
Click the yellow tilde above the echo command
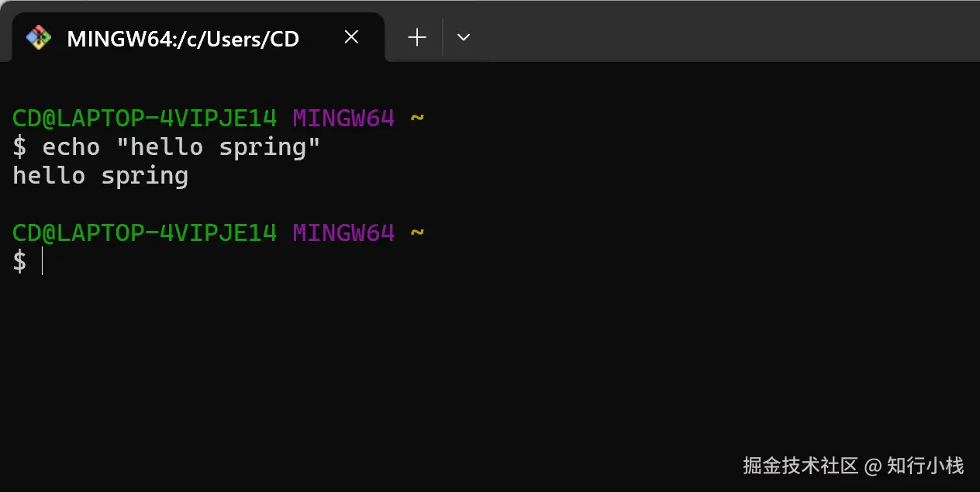click(417, 119)
